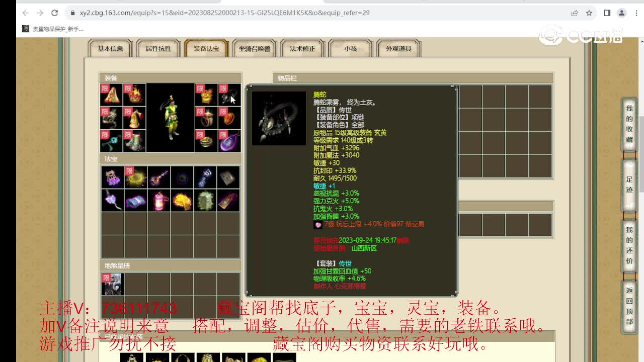The width and height of the screenshot is (644, 362).
Task: Click the 物品栏 section header
Action: tap(413, 78)
